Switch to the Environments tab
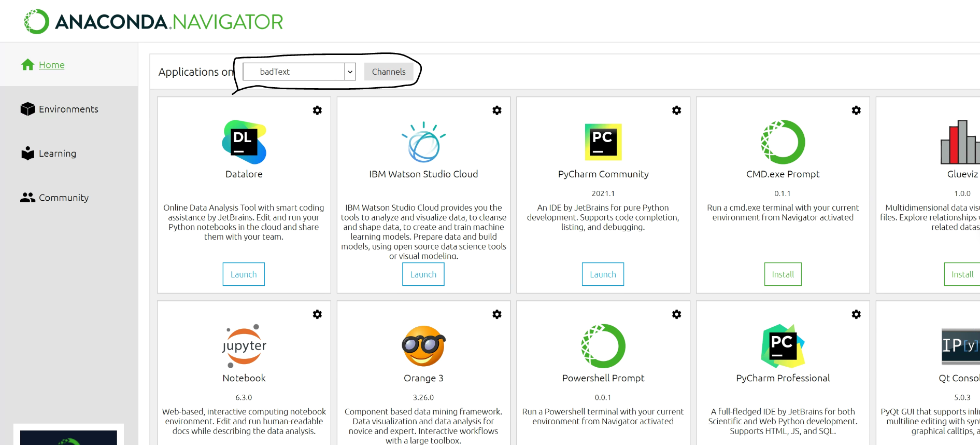Screen dimensions: 980x445 click(x=68, y=109)
